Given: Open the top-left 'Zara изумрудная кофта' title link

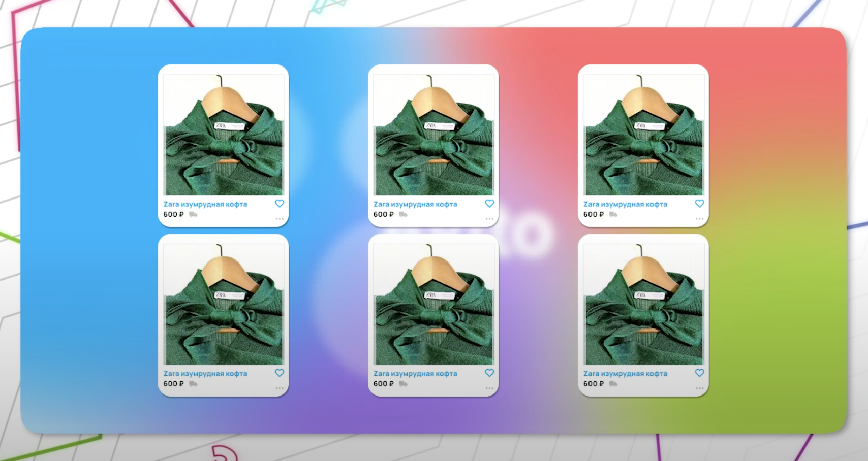Looking at the screenshot, I should click(205, 204).
